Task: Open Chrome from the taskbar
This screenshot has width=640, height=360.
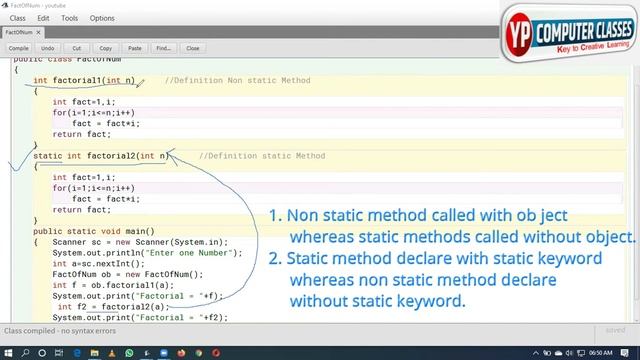Action: coord(199,353)
